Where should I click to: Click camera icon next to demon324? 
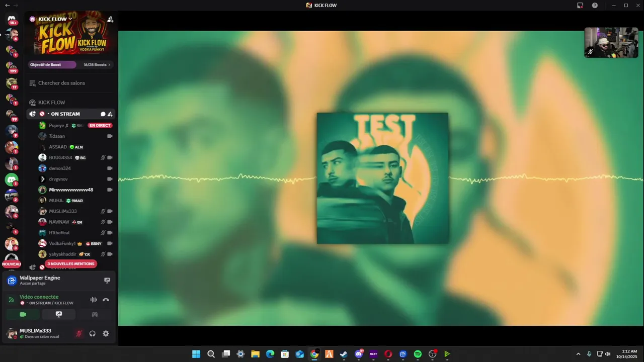(110, 168)
